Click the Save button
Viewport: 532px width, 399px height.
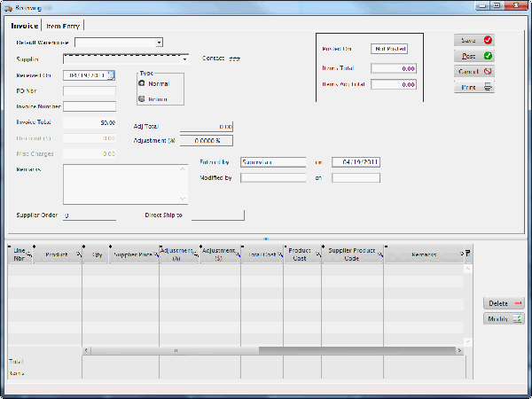pyautogui.click(x=474, y=41)
